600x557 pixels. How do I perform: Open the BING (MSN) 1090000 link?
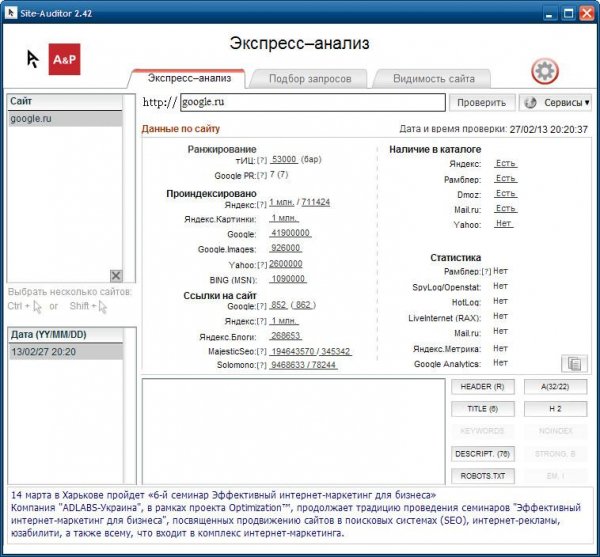pyautogui.click(x=288, y=279)
